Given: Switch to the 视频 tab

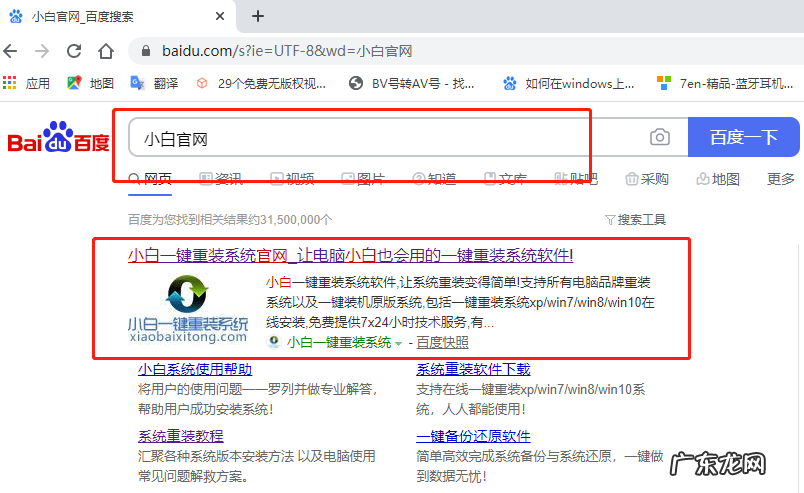Looking at the screenshot, I should [x=292, y=179].
